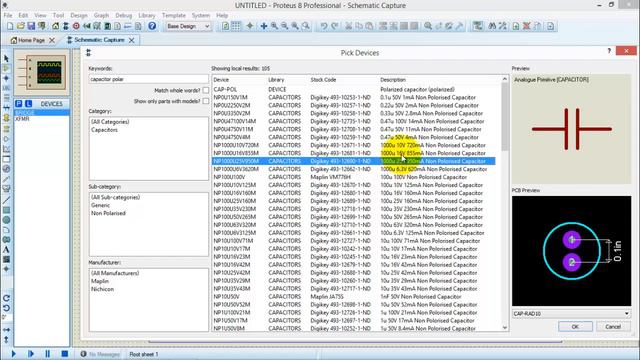640x360 pixels.
Task: Open a project with the folder icon
Action: click(x=20, y=26)
